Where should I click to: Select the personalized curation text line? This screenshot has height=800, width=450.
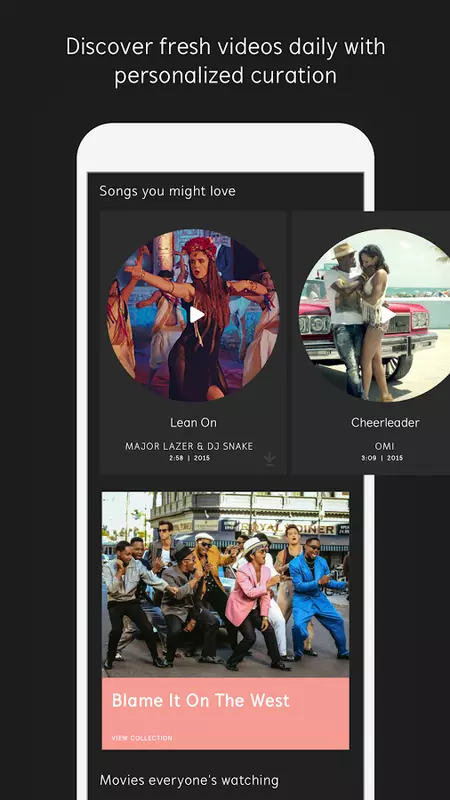(x=226, y=76)
